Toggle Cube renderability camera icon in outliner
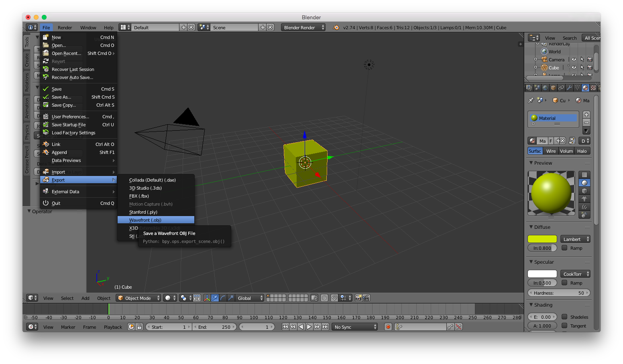Image resolution: width=623 pixels, height=364 pixels. tap(590, 67)
